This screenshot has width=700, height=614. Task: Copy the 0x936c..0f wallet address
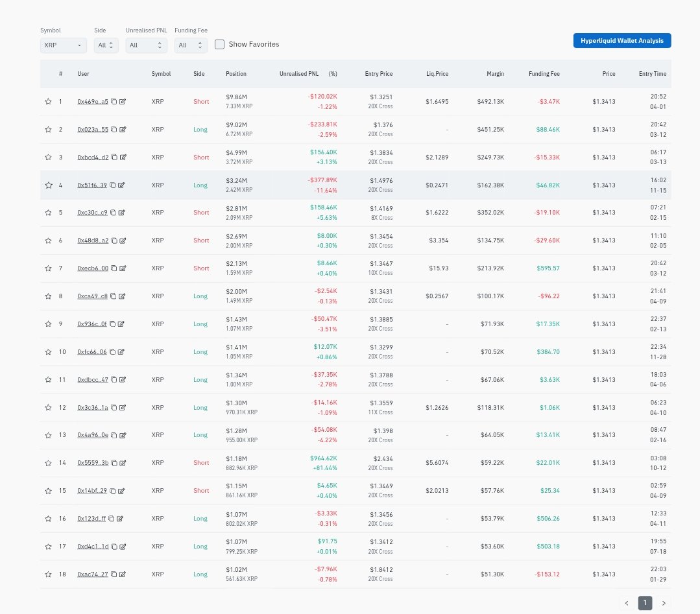point(113,324)
